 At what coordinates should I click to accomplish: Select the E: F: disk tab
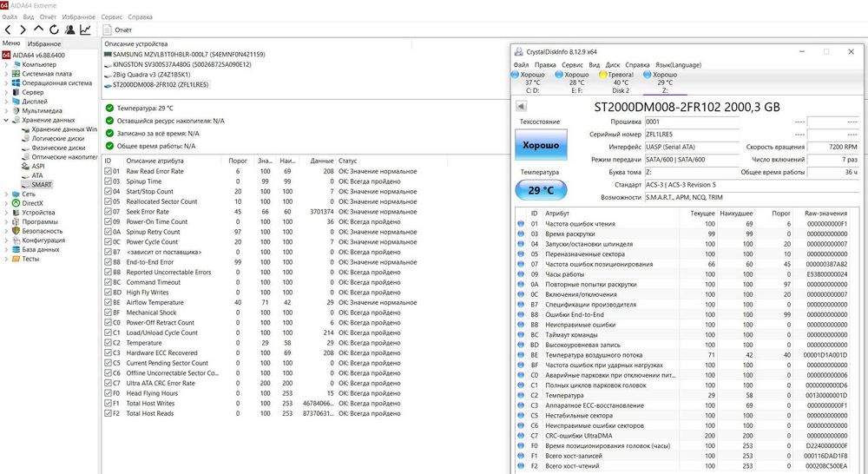pyautogui.click(x=576, y=82)
